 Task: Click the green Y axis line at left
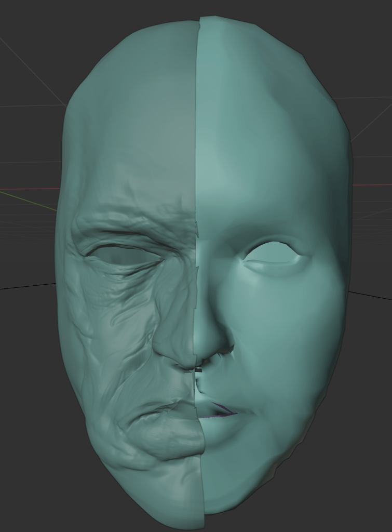(26, 201)
